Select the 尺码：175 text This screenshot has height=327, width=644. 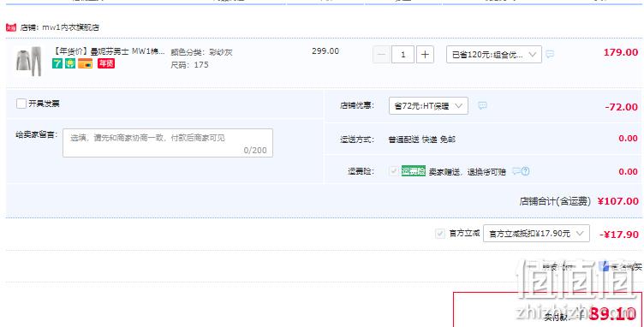tap(190, 65)
